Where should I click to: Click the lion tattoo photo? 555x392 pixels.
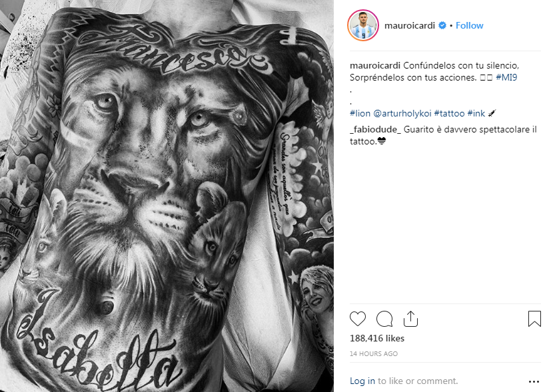[x=167, y=196]
